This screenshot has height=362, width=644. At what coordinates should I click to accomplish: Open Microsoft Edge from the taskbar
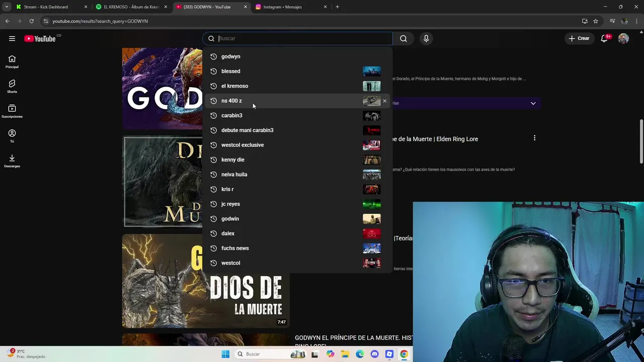tap(360, 354)
